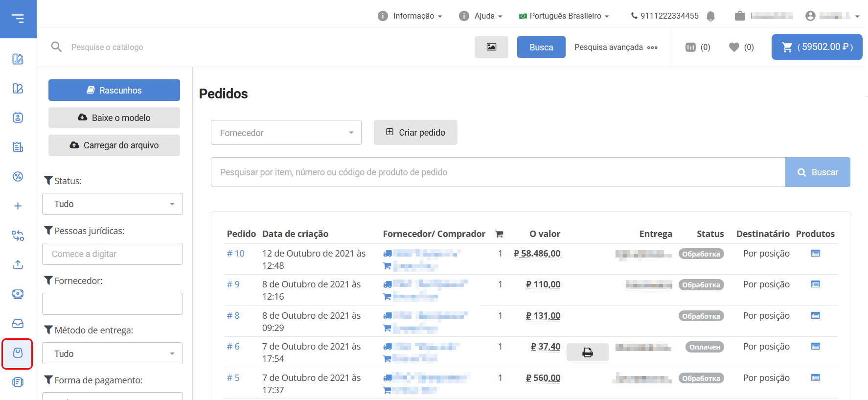The image size is (868, 400).
Task: Click the Rascunhos button
Action: pos(114,90)
